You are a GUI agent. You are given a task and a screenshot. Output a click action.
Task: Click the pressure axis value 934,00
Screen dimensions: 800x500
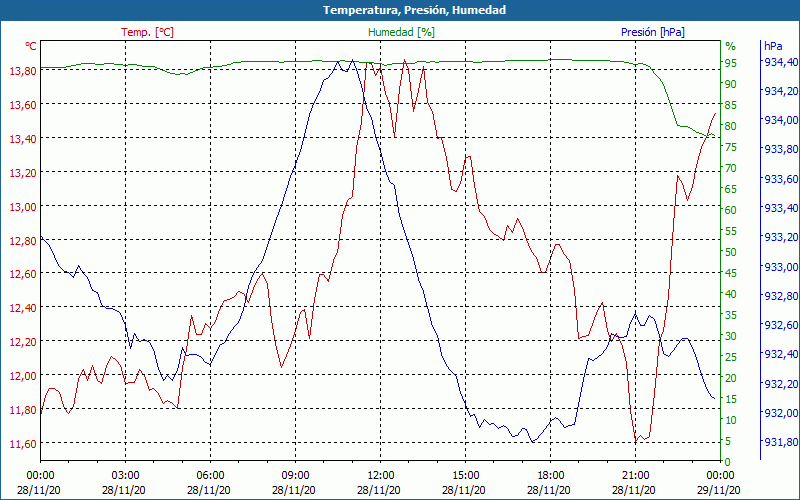(780, 120)
